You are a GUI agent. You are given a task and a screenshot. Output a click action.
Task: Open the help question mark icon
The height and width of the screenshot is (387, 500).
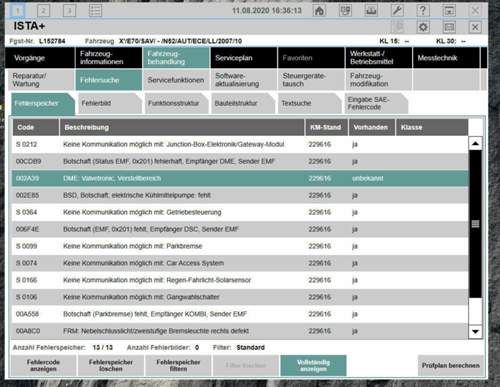coord(423,10)
